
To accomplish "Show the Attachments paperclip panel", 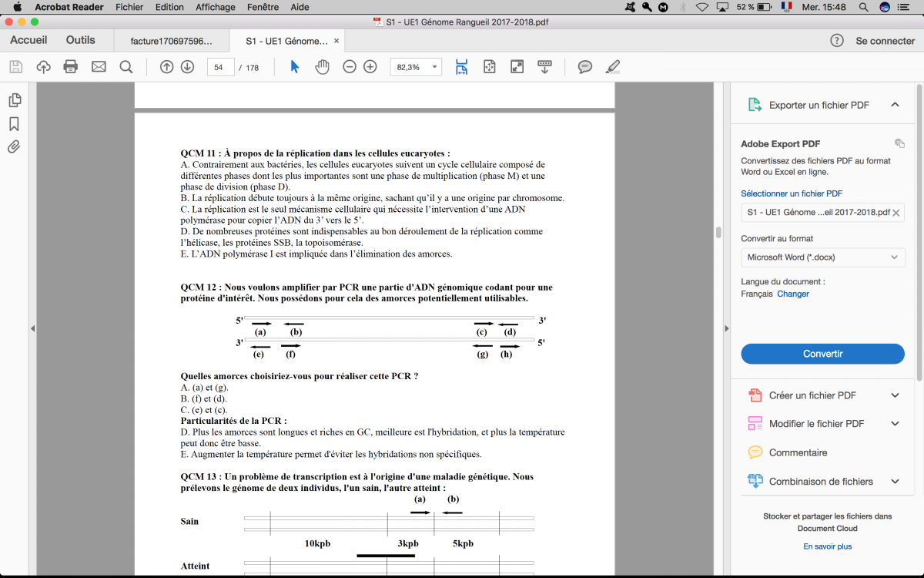I will tap(14, 146).
